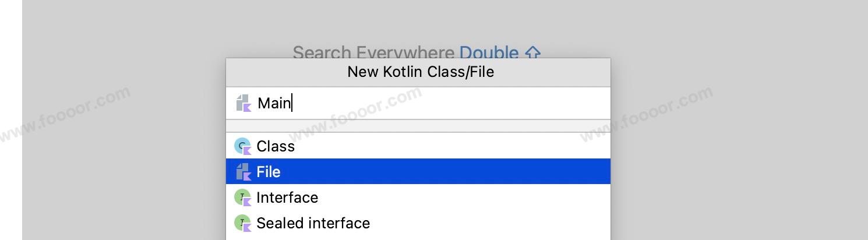Click the Class type icon
The width and height of the screenshot is (868, 240).
coord(242,146)
